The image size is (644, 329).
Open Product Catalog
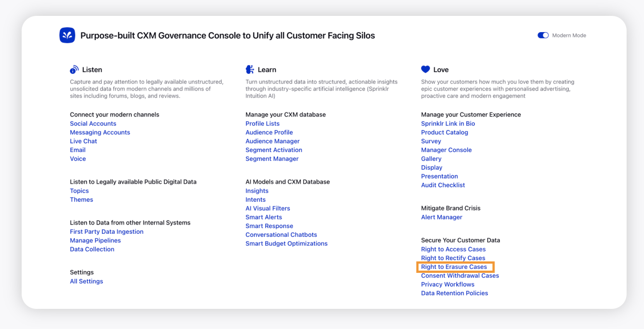tap(445, 132)
